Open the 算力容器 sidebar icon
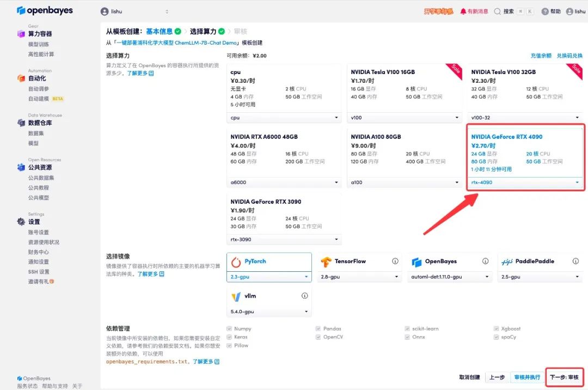The height and width of the screenshot is (390, 588). click(x=21, y=34)
